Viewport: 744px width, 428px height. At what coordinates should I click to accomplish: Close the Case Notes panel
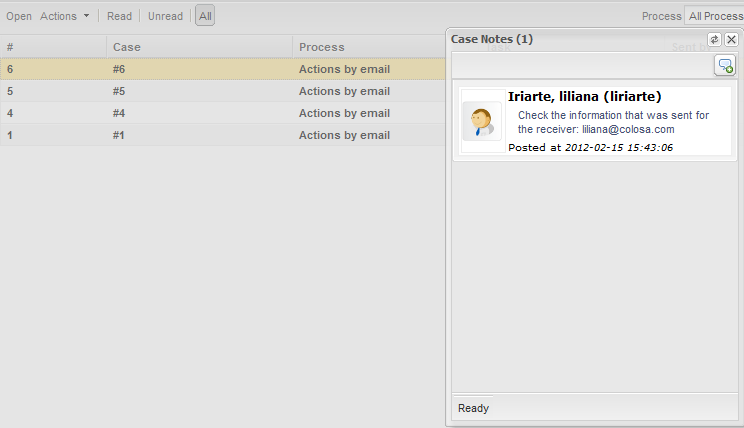[x=731, y=39]
